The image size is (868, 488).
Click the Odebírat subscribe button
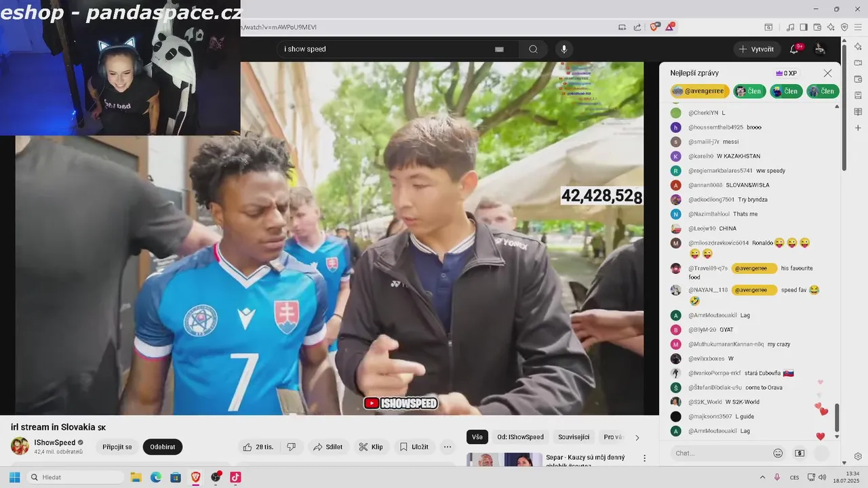pyautogui.click(x=163, y=447)
